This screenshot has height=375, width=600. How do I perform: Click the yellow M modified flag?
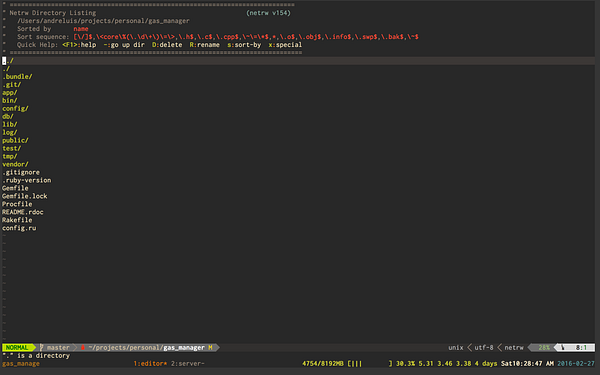pos(210,347)
